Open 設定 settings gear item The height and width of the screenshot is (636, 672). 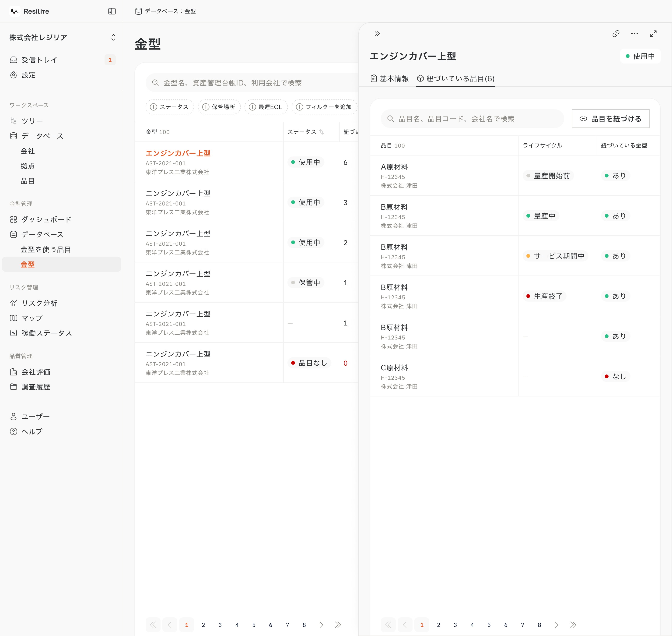pyautogui.click(x=28, y=75)
